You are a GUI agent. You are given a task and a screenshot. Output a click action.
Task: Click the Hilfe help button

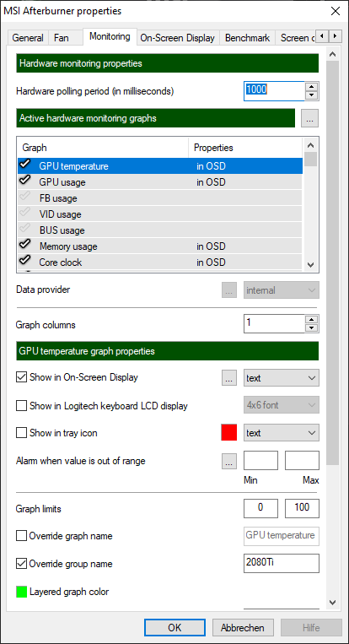[x=311, y=628]
